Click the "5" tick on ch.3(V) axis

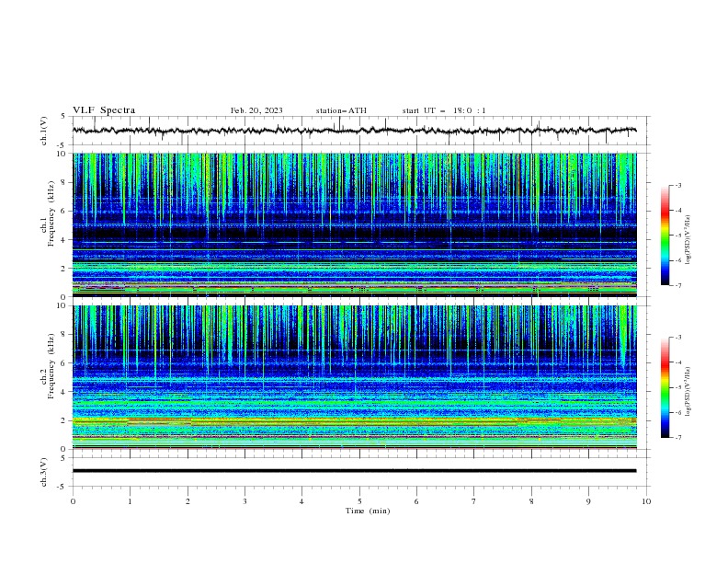(x=64, y=457)
